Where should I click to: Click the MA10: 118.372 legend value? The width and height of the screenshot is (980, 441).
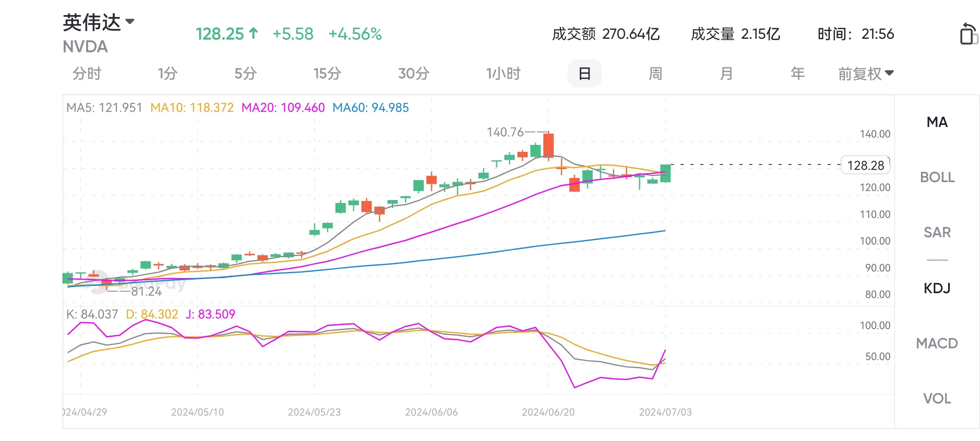tap(192, 108)
